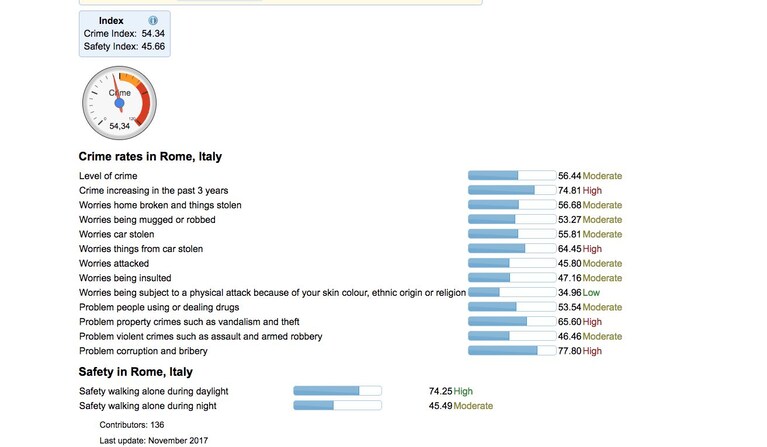Click the Contributors: 136 text

coord(132,425)
